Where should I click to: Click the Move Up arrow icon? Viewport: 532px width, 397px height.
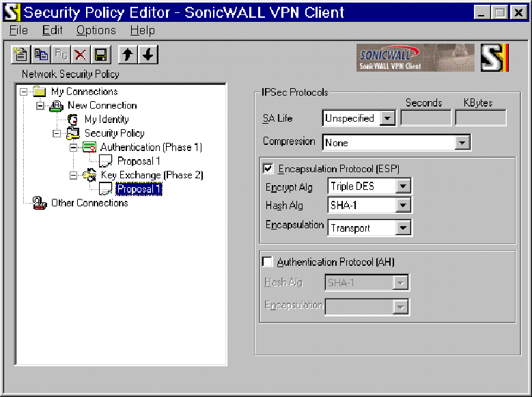(128, 55)
